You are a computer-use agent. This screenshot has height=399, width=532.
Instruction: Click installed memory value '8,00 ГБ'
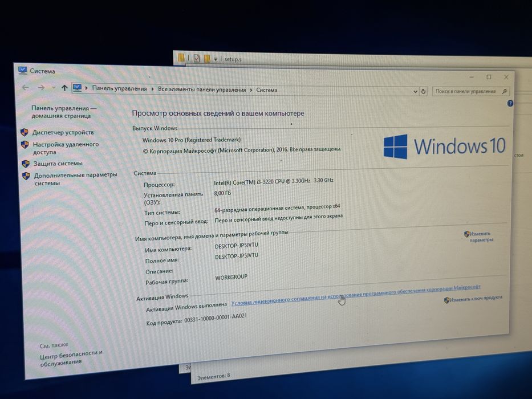click(222, 193)
